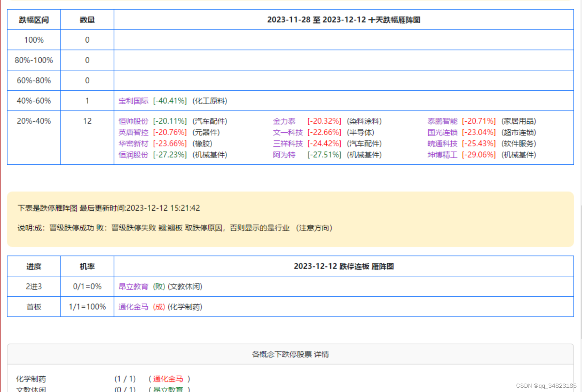582x392 pixels.
Task: Select the 机率 column header
Action: (87, 266)
